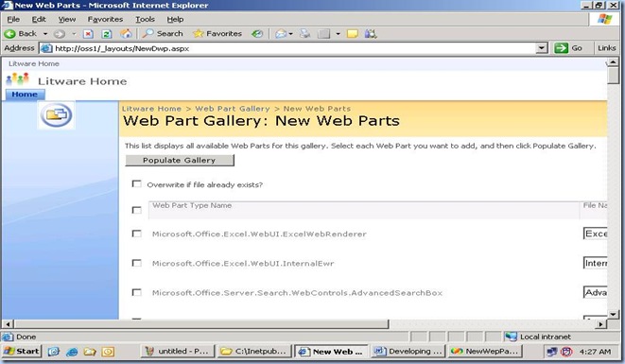The width and height of the screenshot is (625, 364).
Task: Switch to NewWepPa taskbar window
Action: click(x=485, y=352)
